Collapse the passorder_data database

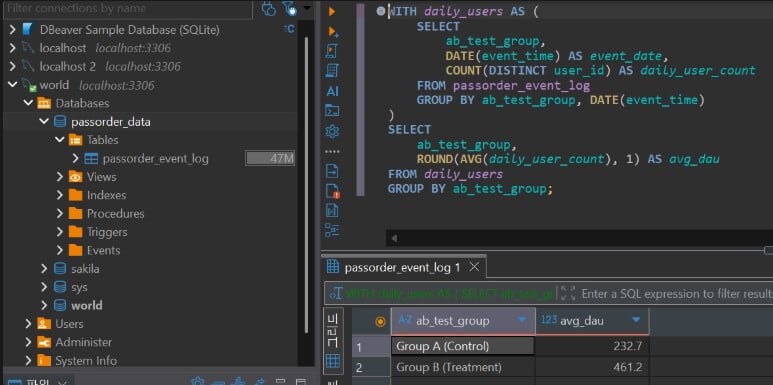pos(44,122)
